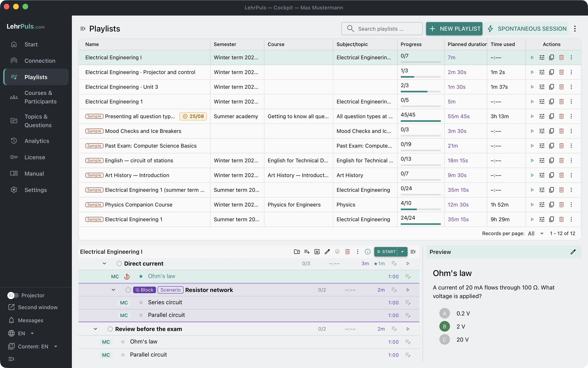Image resolution: width=588 pixels, height=368 pixels.
Task: Open the Content: EN dropdown
Action: [x=33, y=347]
